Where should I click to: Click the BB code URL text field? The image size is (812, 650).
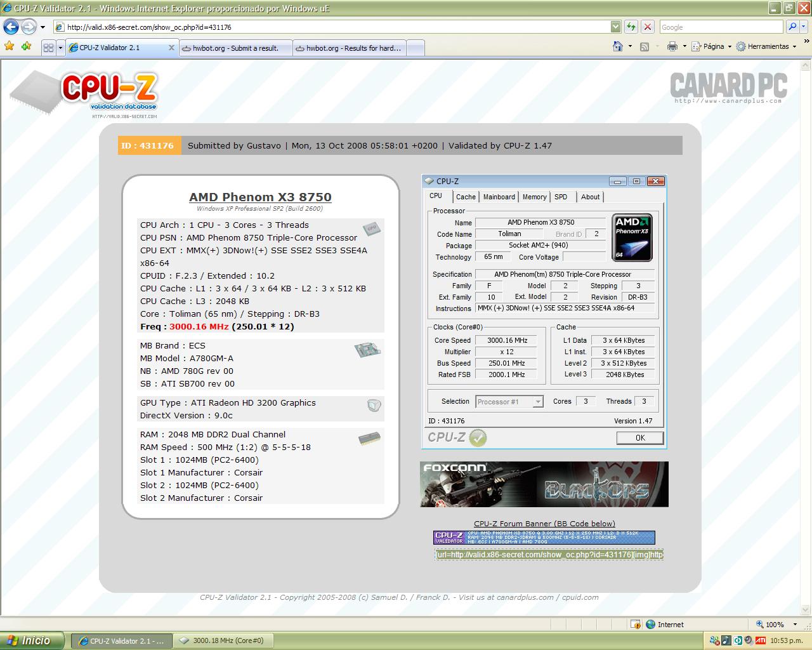tap(549, 554)
